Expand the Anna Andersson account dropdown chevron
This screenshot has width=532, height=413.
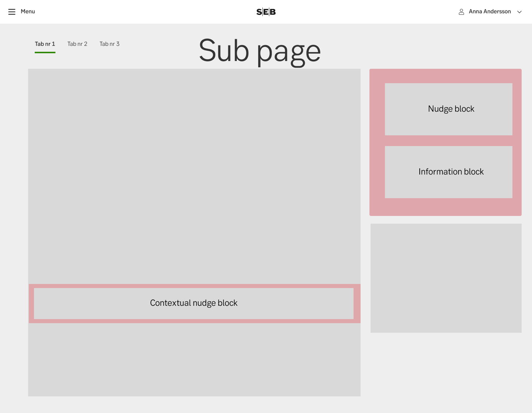point(519,12)
